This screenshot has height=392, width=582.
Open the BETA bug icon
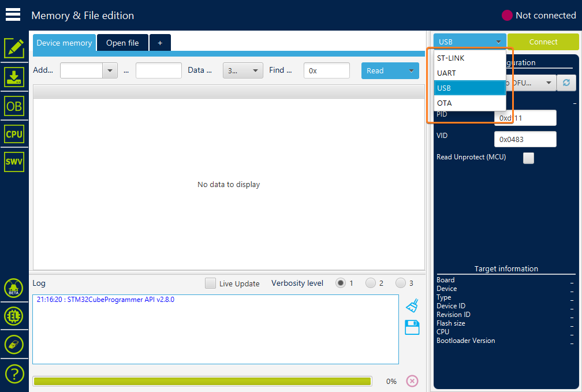point(14,288)
